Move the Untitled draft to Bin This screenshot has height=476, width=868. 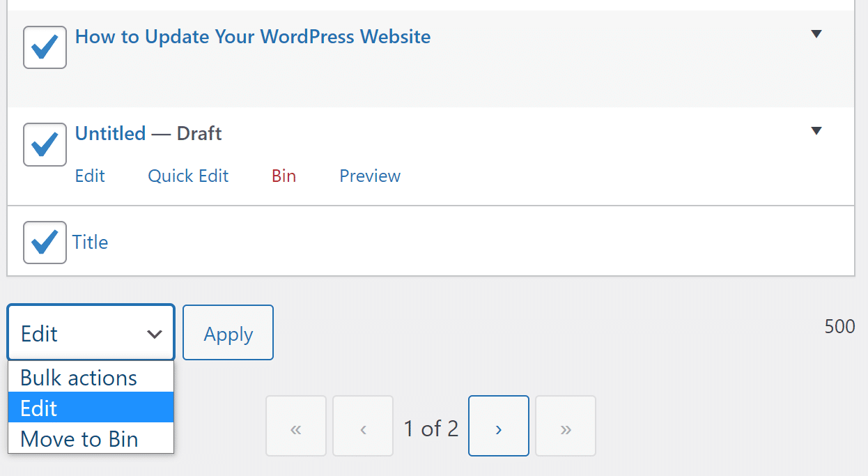284,176
